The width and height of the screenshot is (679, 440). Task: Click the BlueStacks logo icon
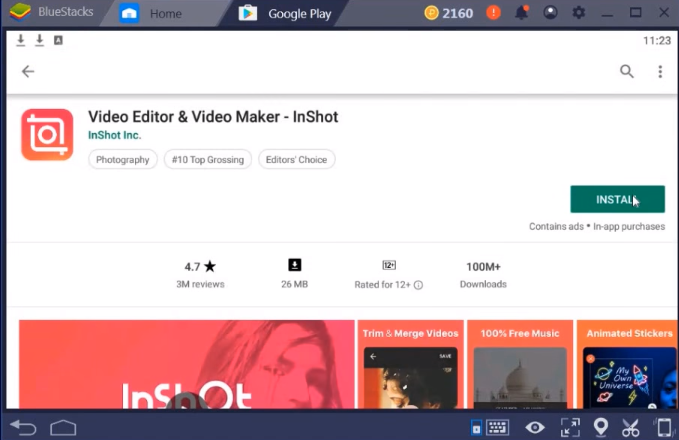tap(20, 12)
